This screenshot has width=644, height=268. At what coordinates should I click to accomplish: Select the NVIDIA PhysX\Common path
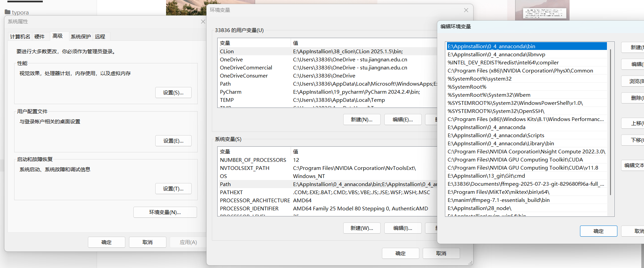(526, 70)
